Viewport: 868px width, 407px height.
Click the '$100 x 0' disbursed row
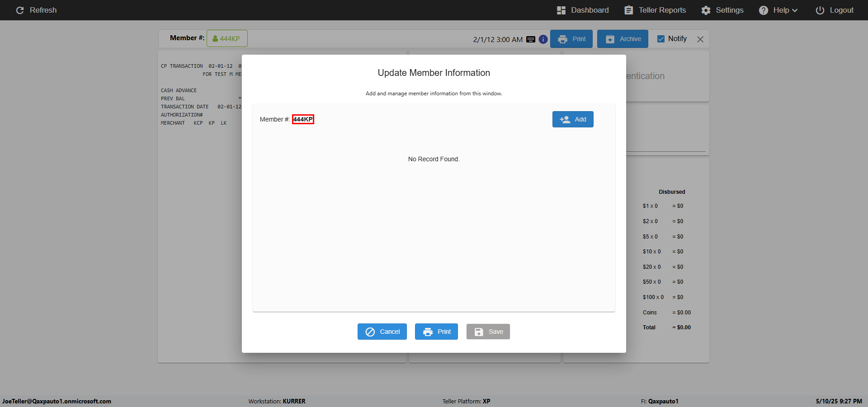[663, 297]
